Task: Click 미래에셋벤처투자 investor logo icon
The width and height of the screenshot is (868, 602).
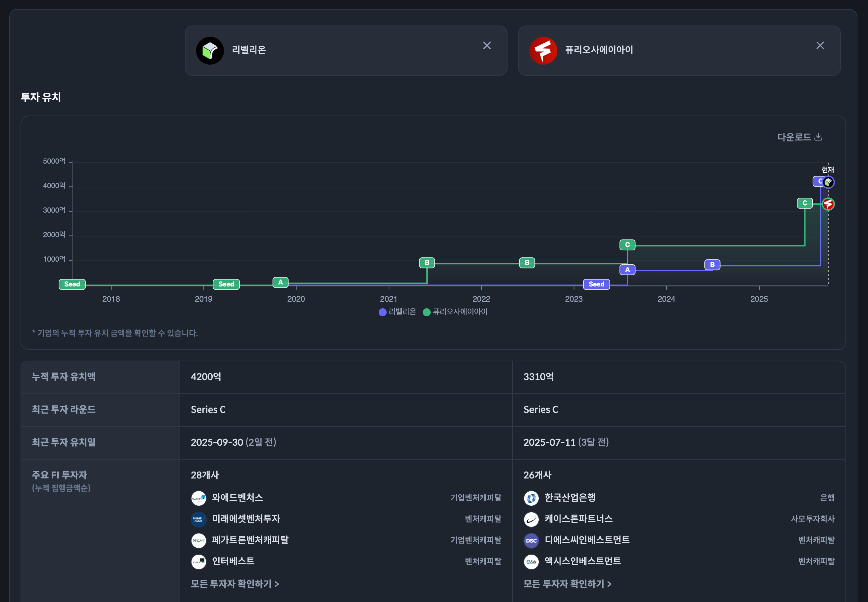Action: coord(198,519)
